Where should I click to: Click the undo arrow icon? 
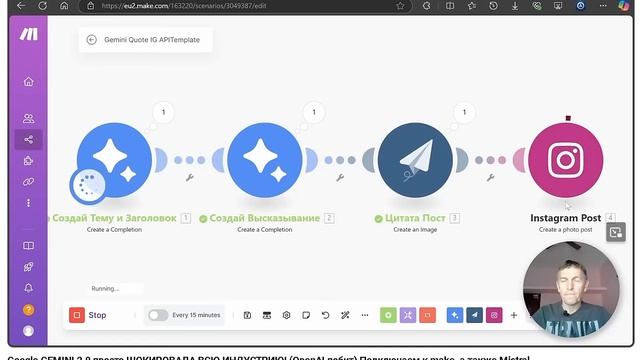pos(325,315)
